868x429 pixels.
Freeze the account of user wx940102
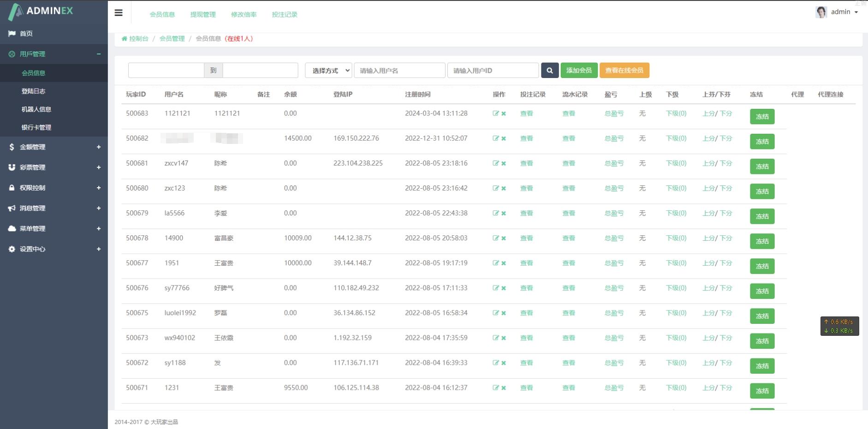pyautogui.click(x=762, y=341)
